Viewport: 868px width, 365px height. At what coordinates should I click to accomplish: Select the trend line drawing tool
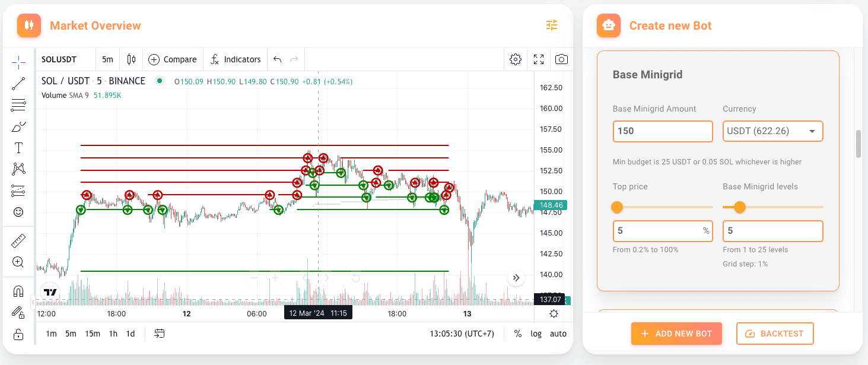18,84
